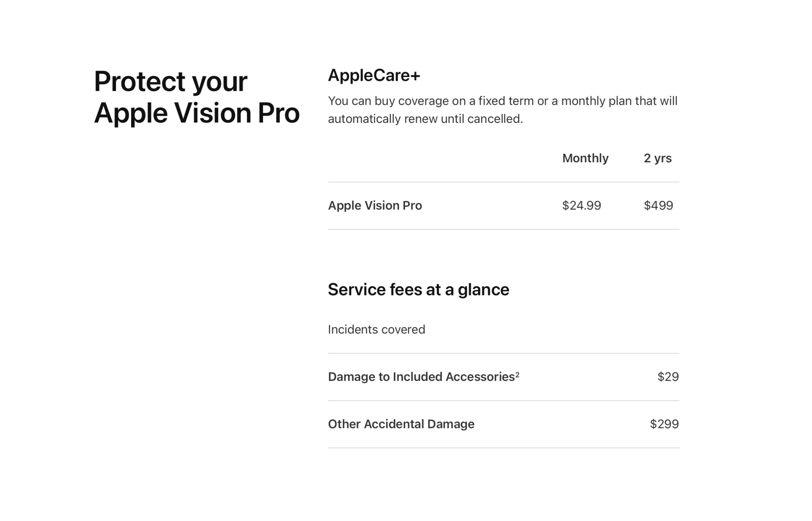Screen dimensions: 812x521
Task: Click 'automatically renew until cancelled' text
Action: tap(425, 119)
